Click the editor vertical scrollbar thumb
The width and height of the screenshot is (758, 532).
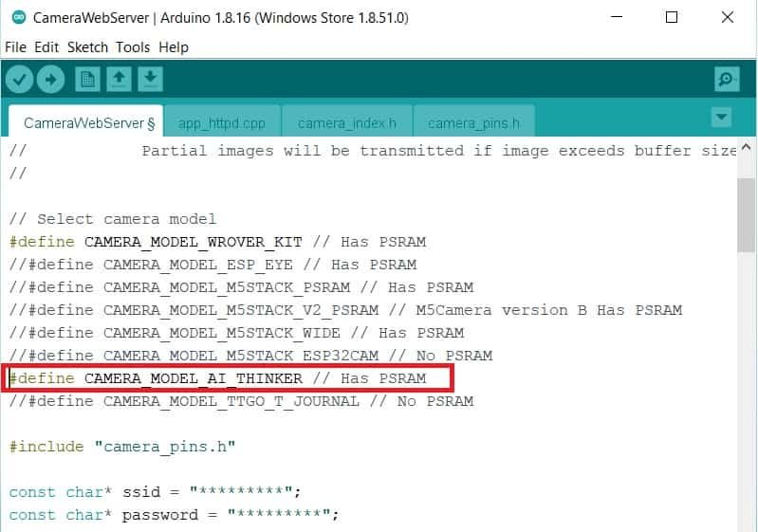(747, 215)
